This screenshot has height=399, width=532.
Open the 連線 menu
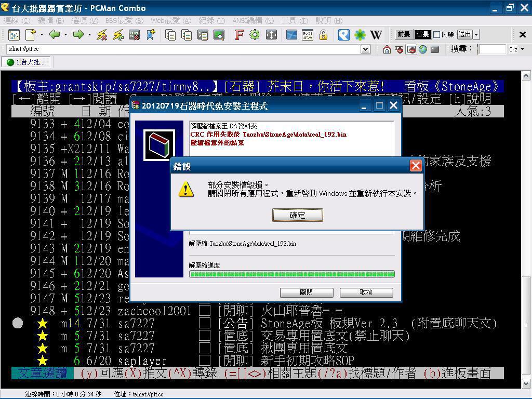point(17,21)
